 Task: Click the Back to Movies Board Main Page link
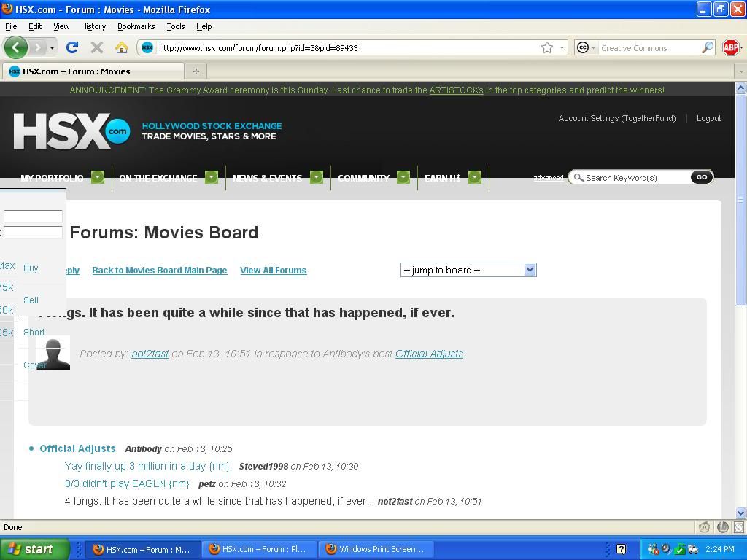[159, 271]
